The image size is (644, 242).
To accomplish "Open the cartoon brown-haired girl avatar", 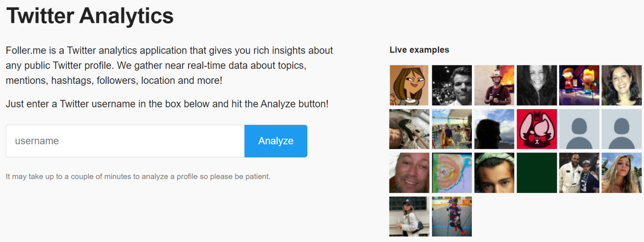I will click(409, 85).
